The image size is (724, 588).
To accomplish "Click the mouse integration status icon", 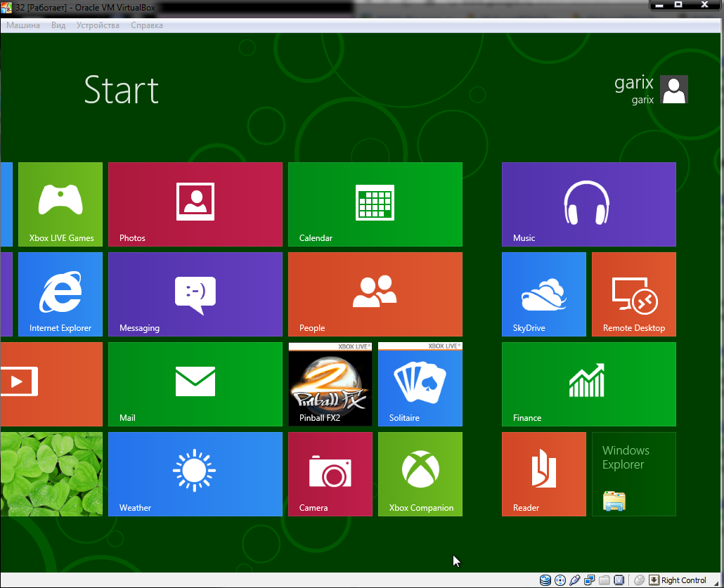I will (x=640, y=580).
